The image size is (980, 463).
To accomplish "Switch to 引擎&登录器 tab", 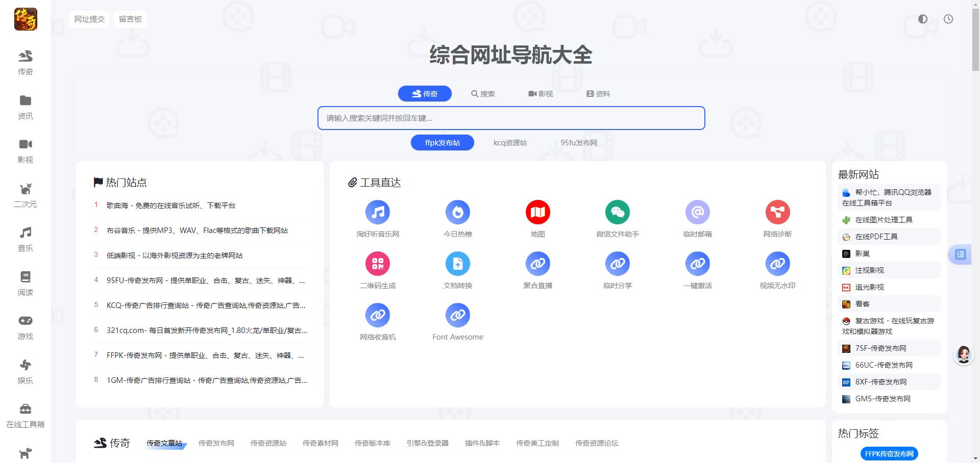I will (x=428, y=443).
